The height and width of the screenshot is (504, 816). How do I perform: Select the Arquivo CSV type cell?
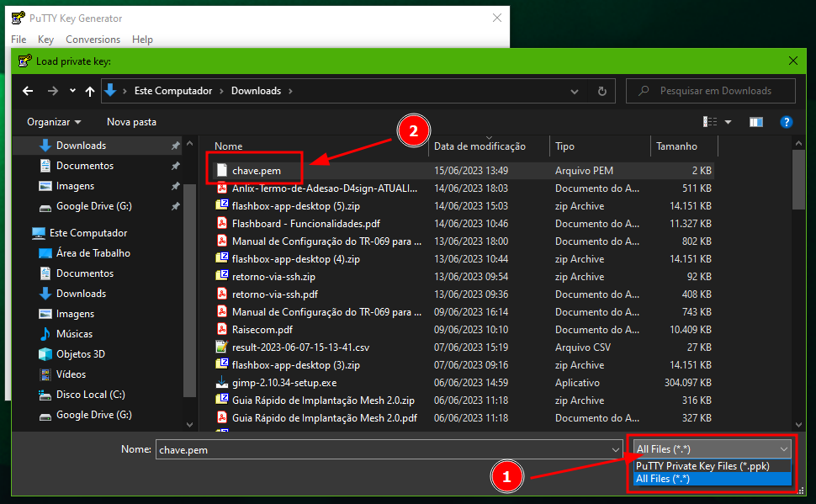coord(583,347)
